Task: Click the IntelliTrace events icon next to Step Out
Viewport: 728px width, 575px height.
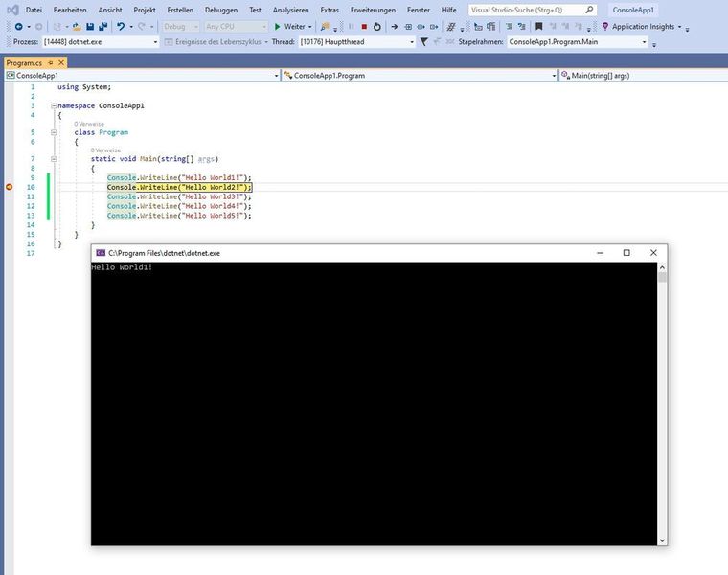Action: pos(451,27)
